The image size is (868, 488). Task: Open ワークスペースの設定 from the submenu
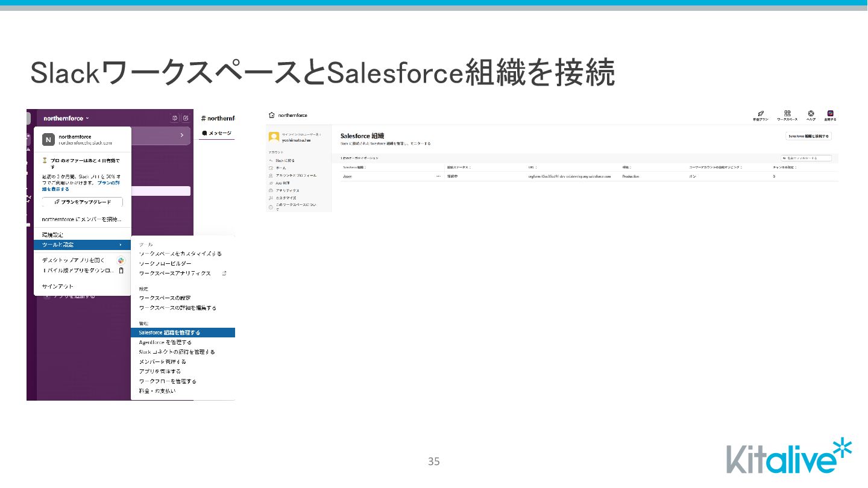(165, 298)
